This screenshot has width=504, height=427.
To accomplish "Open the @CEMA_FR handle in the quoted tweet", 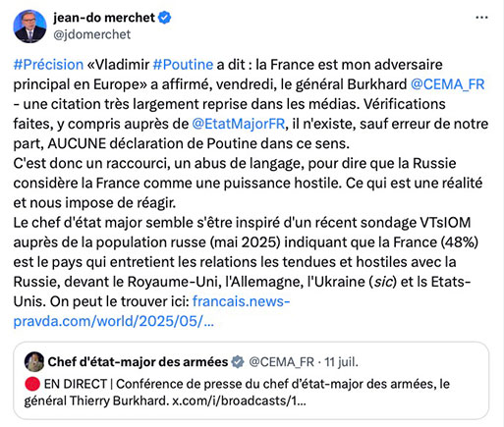I will pyautogui.click(x=282, y=362).
